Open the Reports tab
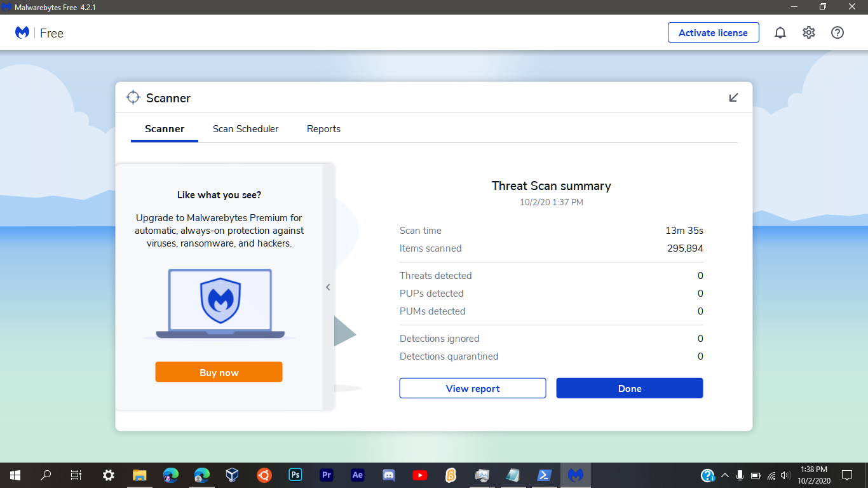868x488 pixels. pos(324,129)
